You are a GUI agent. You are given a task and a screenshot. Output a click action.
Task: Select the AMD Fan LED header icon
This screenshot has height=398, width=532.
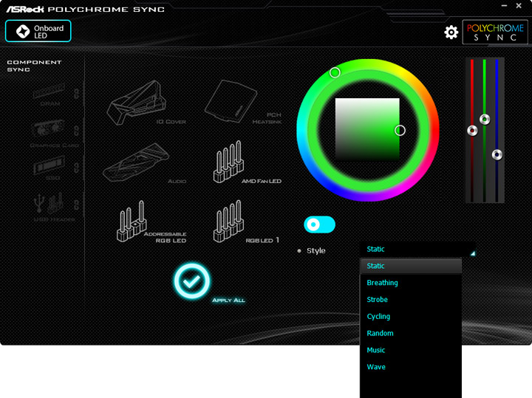pyautogui.click(x=228, y=162)
